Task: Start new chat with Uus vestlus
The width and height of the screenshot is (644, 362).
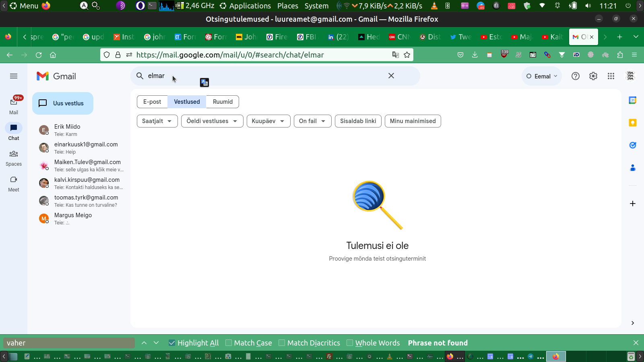Action: click(x=63, y=103)
